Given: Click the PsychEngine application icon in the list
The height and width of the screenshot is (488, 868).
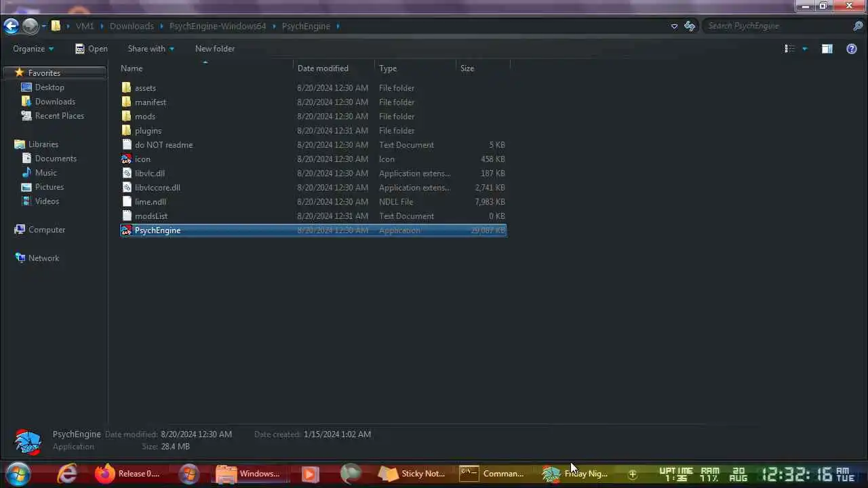Looking at the screenshot, I should pyautogui.click(x=126, y=230).
